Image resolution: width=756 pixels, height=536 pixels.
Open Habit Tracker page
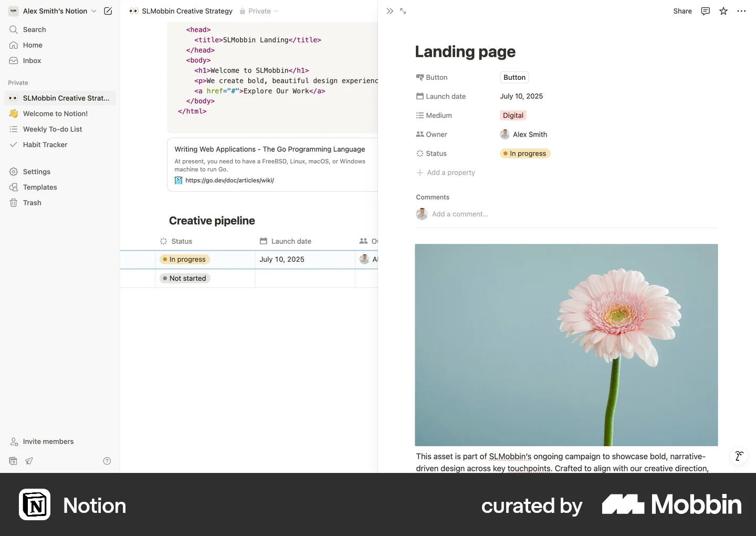coord(60,145)
